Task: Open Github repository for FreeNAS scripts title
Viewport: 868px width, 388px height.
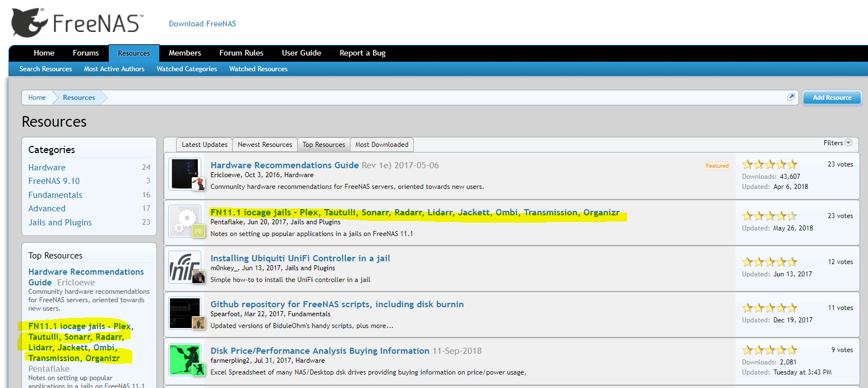Action: 337,304
